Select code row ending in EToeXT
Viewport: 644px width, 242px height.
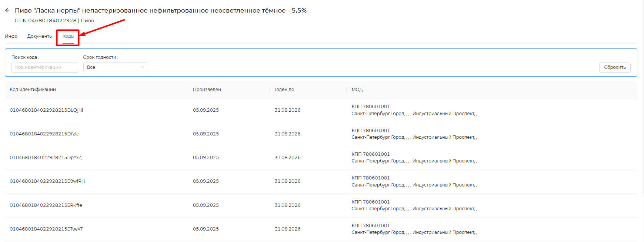click(46, 229)
